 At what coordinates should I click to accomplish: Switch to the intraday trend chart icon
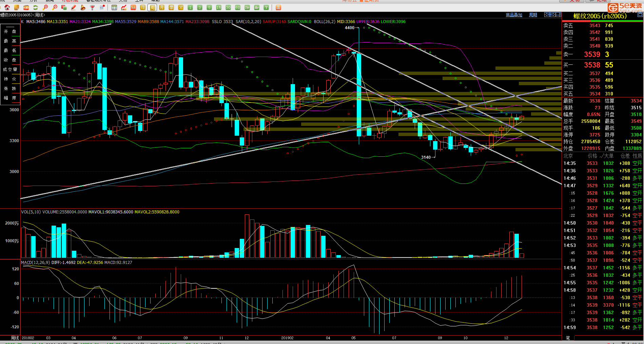[x=124, y=7]
